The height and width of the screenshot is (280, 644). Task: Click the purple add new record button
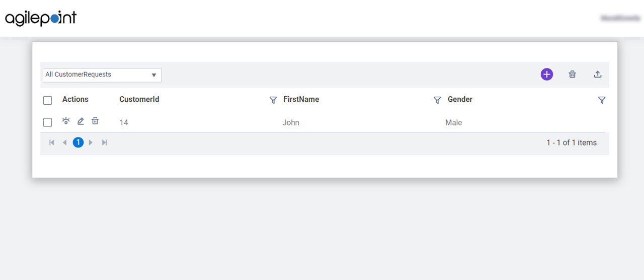[x=546, y=75]
